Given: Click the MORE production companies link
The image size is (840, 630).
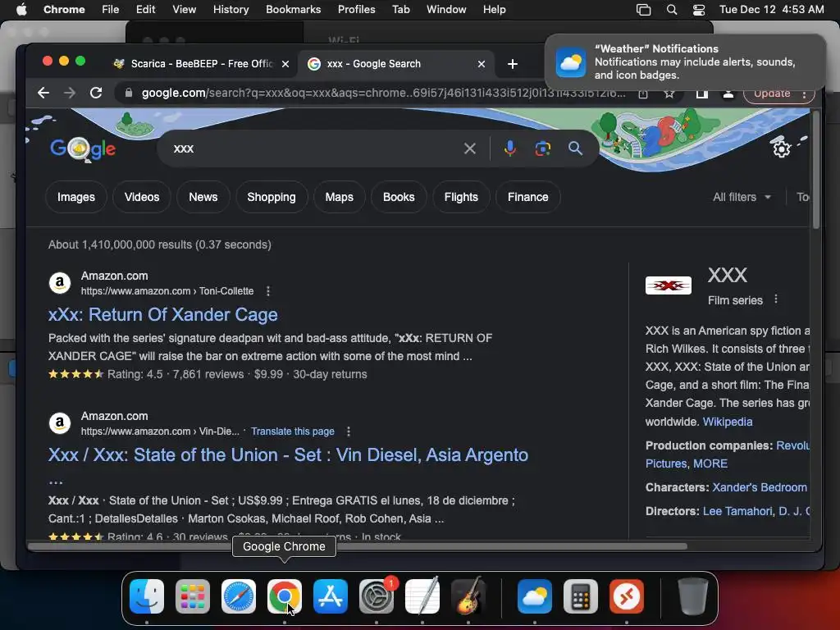Looking at the screenshot, I should pyautogui.click(x=710, y=463).
